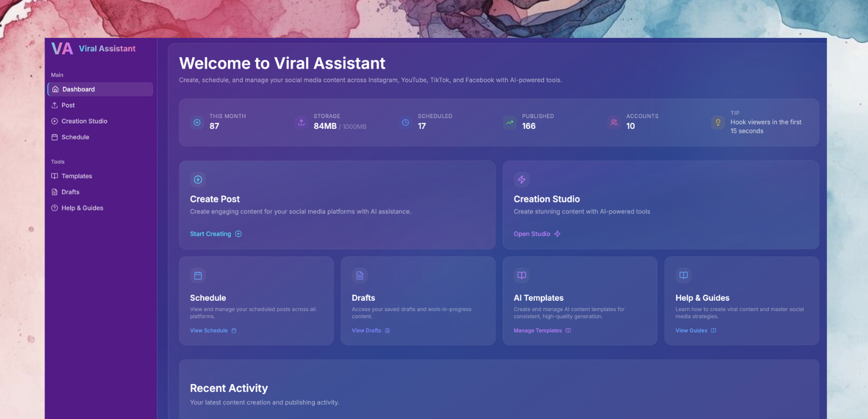Click the Start Creating link
Screen dimensions: 868x419
coord(211,233)
